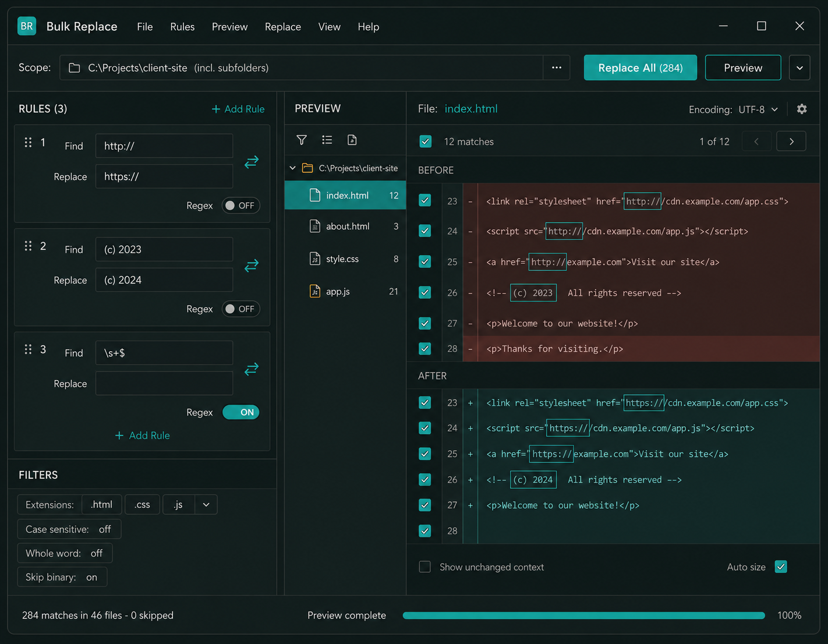The image size is (828, 644).
Task: Turn off Regex for rule 3
Action: coord(240,412)
